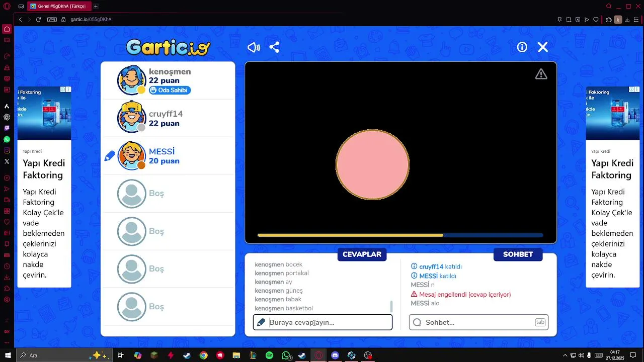The width and height of the screenshot is (644, 362).
Task: Open the left Yapı Kredi Faktoring ad
Action: point(44,187)
